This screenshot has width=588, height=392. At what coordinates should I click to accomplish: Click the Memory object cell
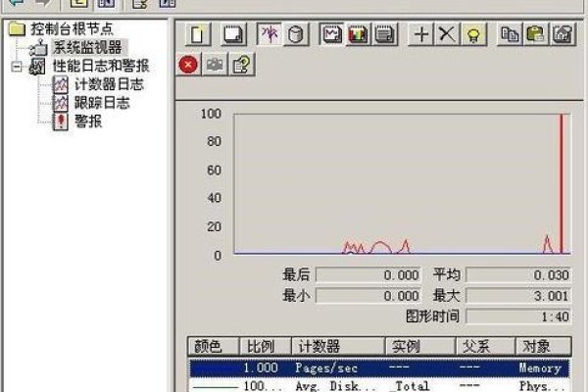(x=540, y=368)
